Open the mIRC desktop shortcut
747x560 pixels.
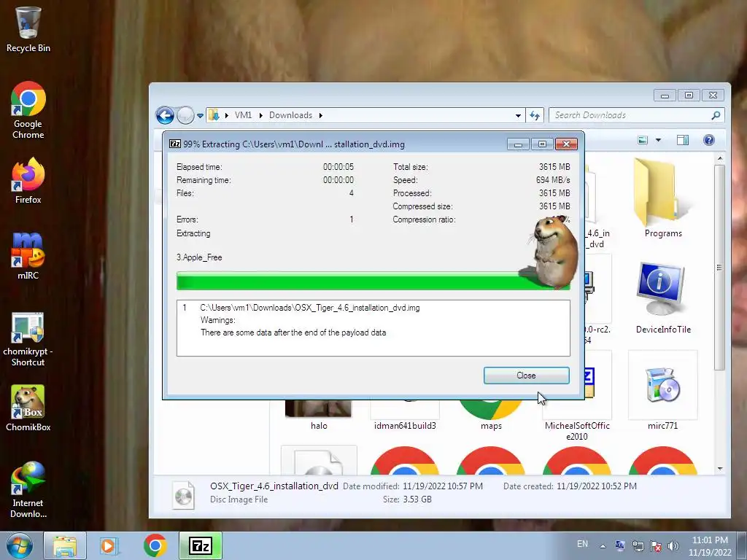[28, 256]
